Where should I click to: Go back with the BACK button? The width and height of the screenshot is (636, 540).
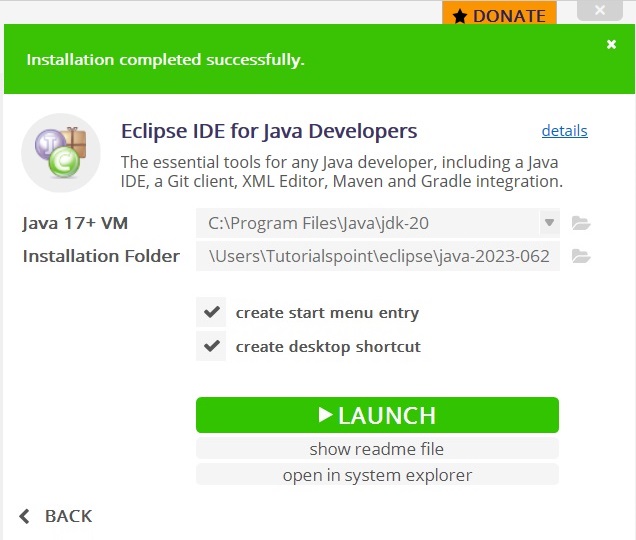pos(56,516)
